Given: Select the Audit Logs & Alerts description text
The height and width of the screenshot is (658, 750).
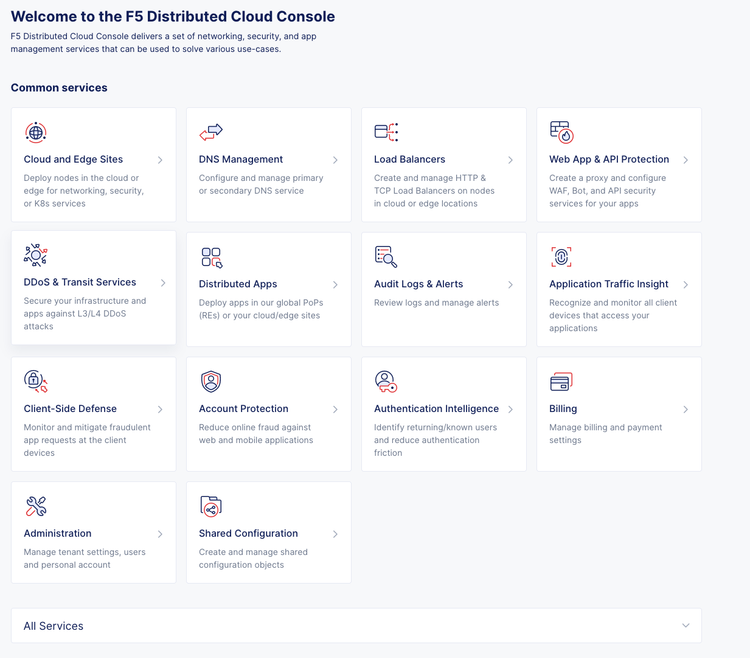Looking at the screenshot, I should tap(436, 303).
